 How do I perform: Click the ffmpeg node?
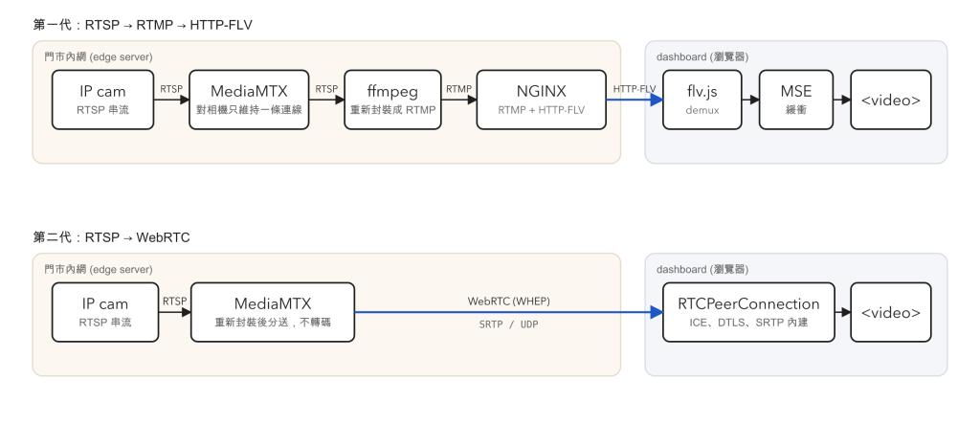click(x=392, y=100)
